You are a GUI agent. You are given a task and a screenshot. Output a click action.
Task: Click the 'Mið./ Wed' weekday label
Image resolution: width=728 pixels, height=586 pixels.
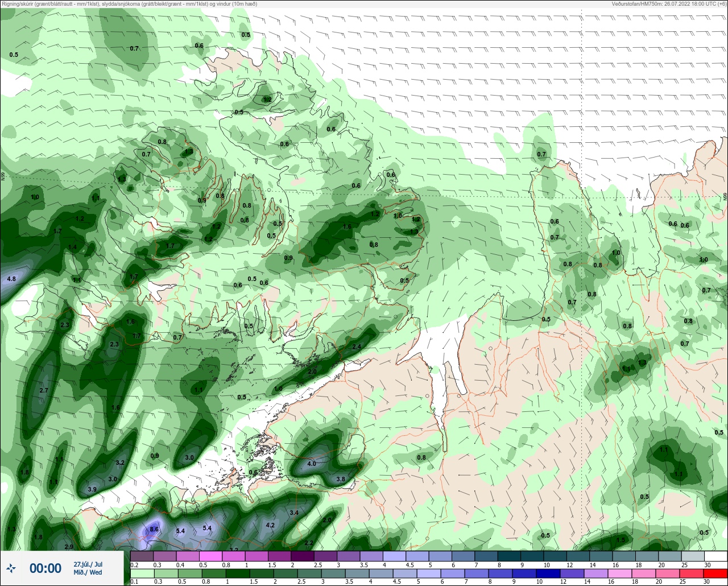pyautogui.click(x=88, y=572)
